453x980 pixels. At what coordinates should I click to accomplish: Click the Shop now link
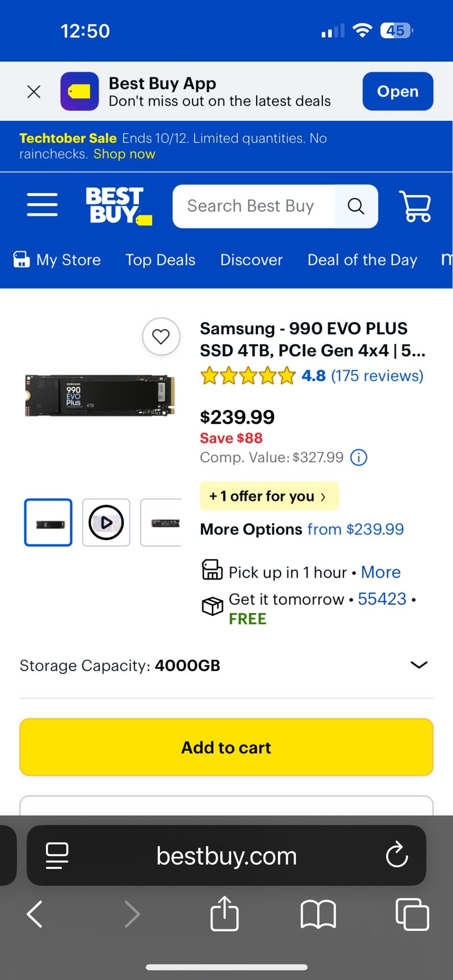(124, 154)
